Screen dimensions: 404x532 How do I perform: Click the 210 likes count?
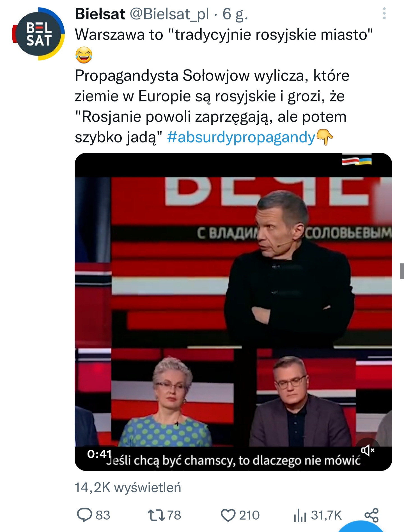pyautogui.click(x=249, y=515)
